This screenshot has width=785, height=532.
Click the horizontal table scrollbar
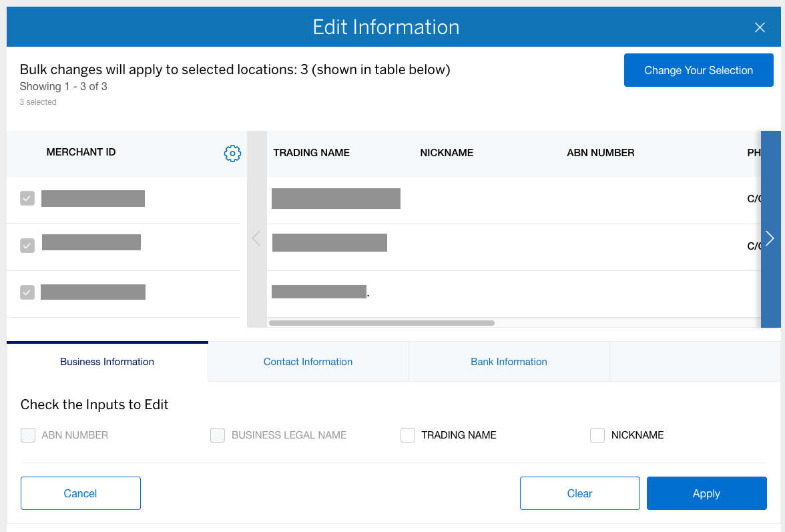pos(382,323)
